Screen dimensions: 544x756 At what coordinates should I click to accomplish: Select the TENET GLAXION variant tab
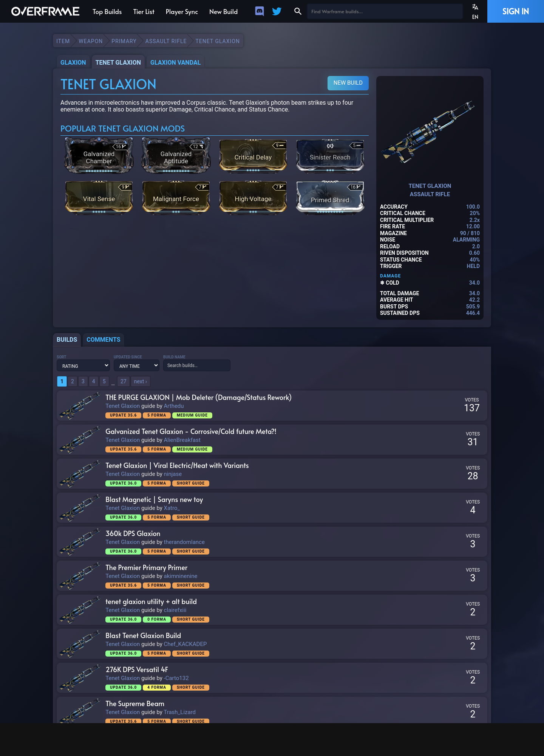pos(118,62)
